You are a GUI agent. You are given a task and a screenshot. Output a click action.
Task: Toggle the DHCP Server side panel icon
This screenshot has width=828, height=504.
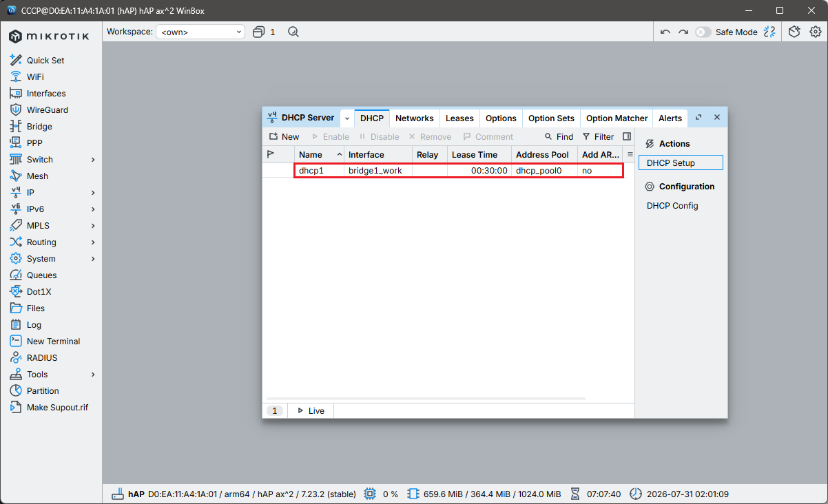(627, 136)
